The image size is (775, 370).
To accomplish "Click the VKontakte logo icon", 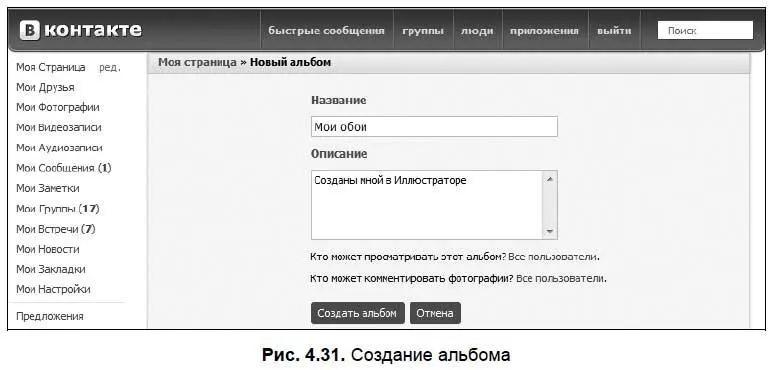I will click(x=30, y=31).
